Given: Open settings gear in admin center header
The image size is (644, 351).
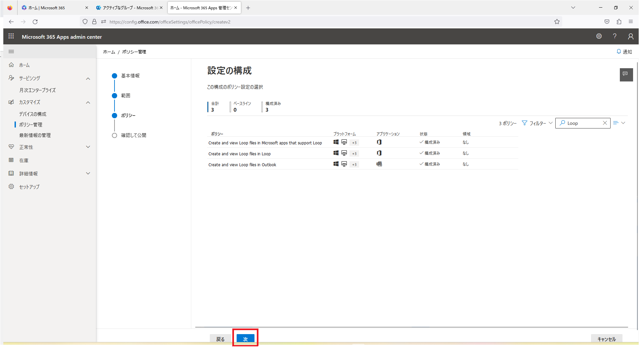Looking at the screenshot, I should (599, 36).
